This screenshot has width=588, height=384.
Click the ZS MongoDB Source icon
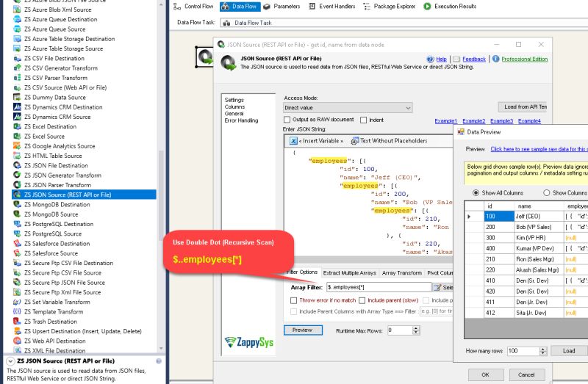pos(17,214)
